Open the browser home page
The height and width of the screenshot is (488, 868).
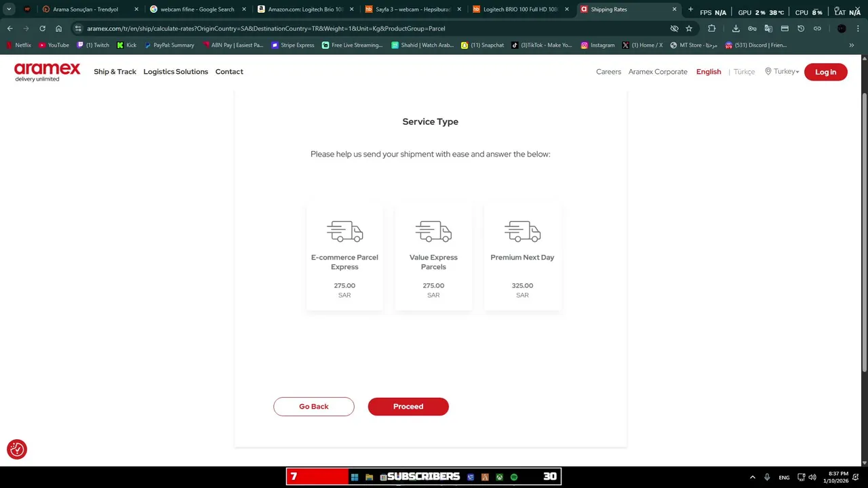[58, 28]
